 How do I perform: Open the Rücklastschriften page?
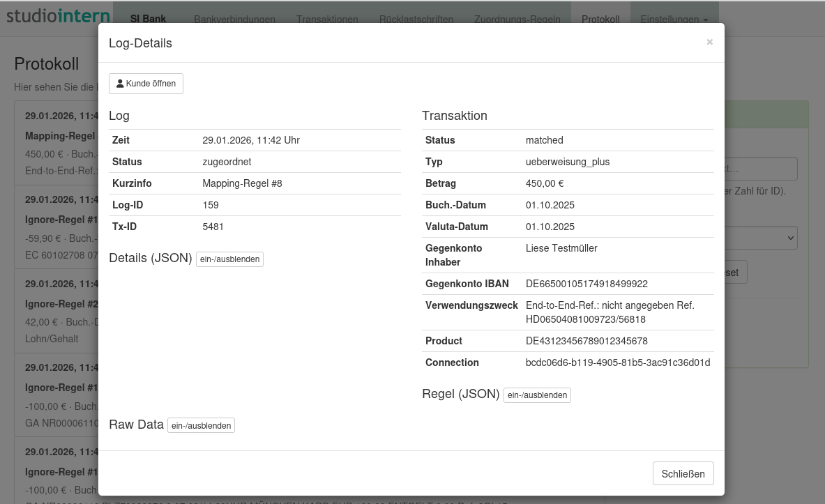[x=416, y=20]
